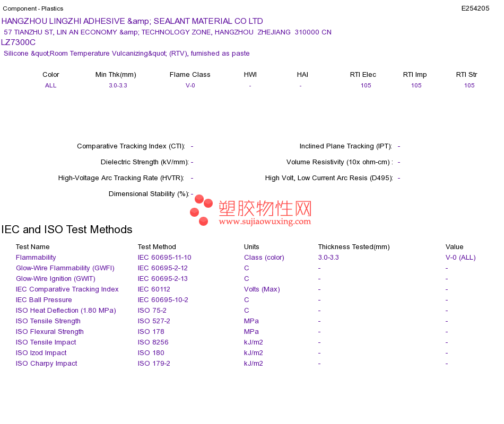Click the RTI Elec value 105

coord(366,85)
